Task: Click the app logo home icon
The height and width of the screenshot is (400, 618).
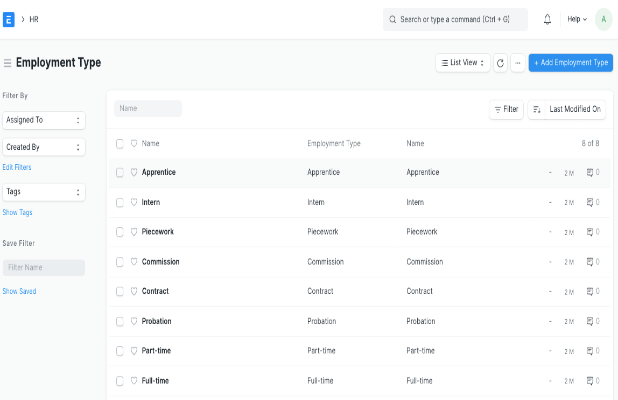Action: point(9,19)
